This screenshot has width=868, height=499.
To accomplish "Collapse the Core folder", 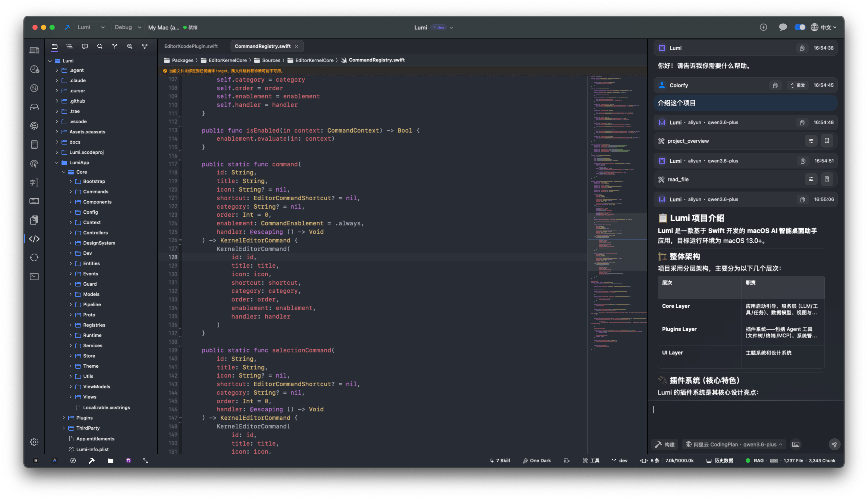I will point(64,172).
